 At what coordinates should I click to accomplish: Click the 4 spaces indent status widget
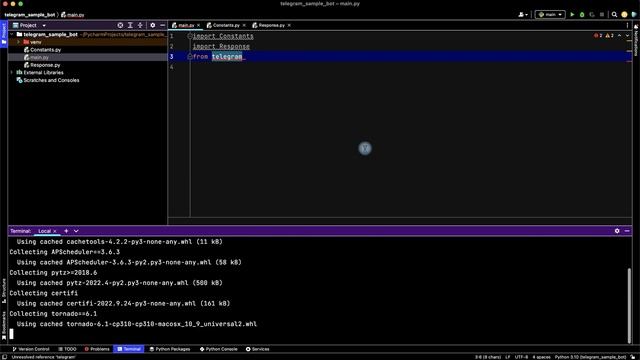pyautogui.click(x=541, y=357)
